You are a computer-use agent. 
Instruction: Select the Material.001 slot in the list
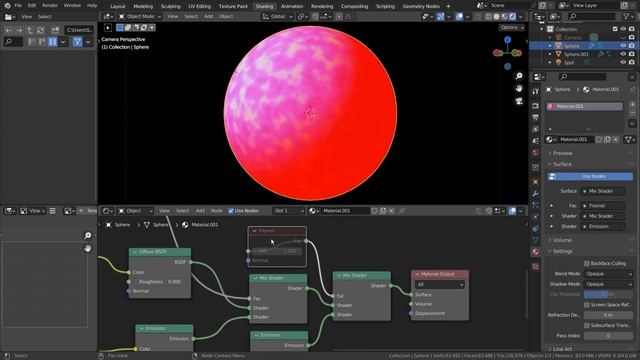[x=585, y=107]
